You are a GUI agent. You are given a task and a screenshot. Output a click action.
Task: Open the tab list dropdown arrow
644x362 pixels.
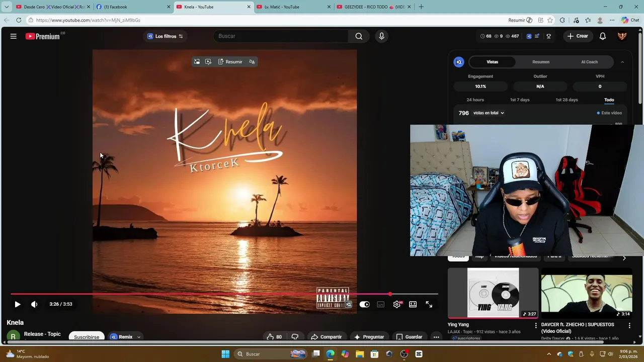click(7, 7)
